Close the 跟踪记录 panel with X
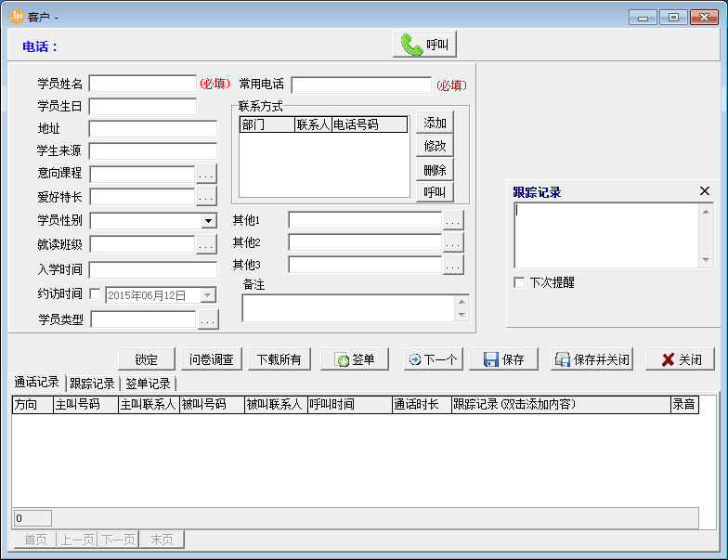This screenshot has height=560, width=728. pos(705,191)
